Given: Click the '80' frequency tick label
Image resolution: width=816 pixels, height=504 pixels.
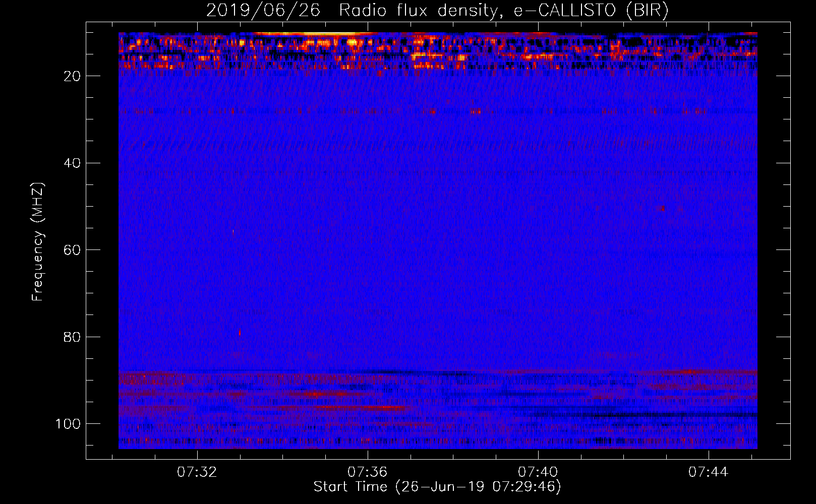Looking at the screenshot, I should [72, 337].
